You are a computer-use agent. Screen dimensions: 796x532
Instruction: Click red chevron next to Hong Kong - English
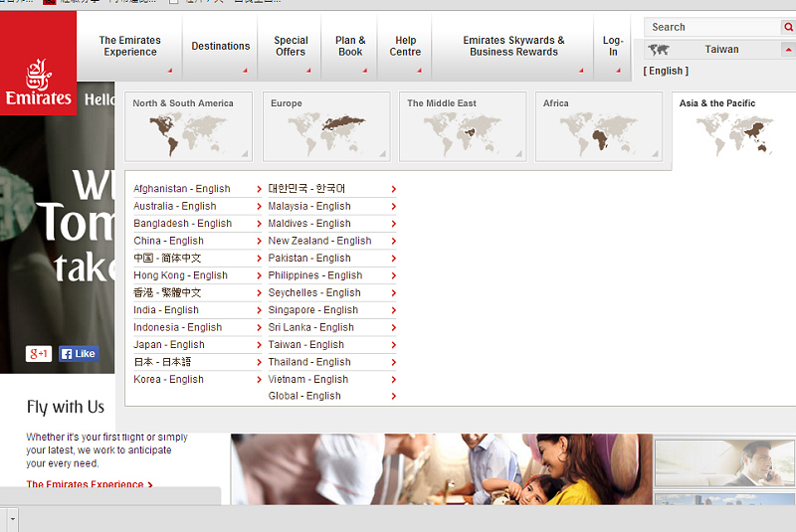coord(259,275)
